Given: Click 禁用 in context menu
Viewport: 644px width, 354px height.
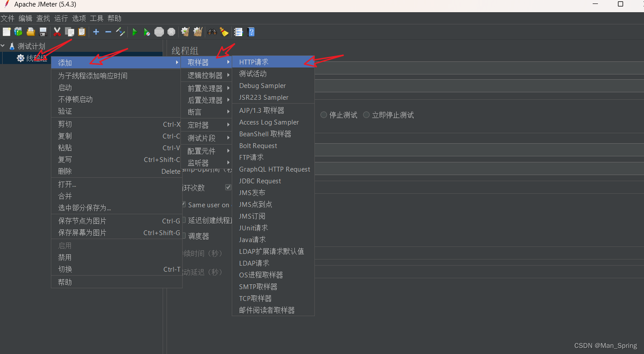Looking at the screenshot, I should point(116,257).
